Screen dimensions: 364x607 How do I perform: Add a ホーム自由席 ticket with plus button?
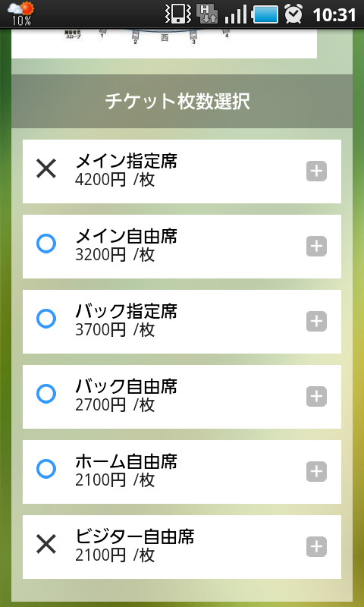[316, 472]
